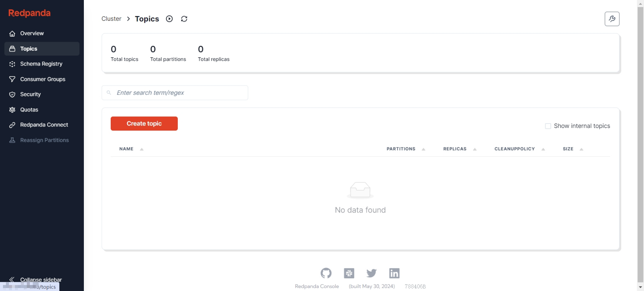The height and width of the screenshot is (291, 644).
Task: Enable Show internal topics checkbox
Action: (548, 126)
